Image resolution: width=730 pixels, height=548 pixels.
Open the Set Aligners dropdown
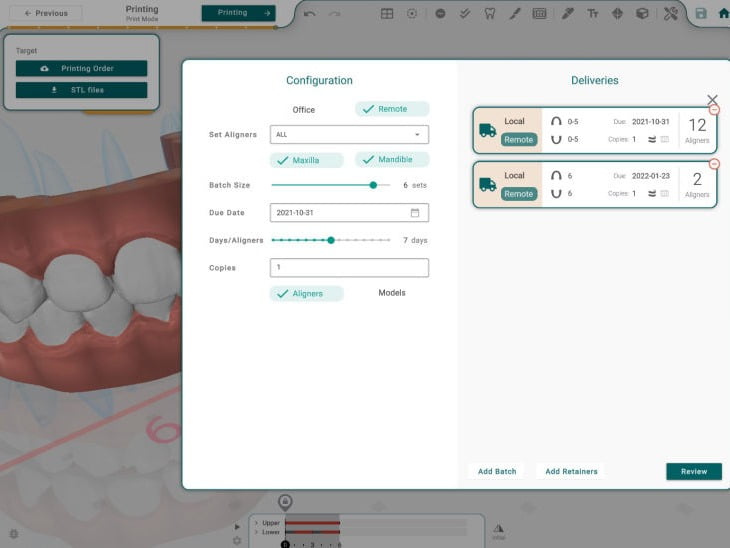349,134
